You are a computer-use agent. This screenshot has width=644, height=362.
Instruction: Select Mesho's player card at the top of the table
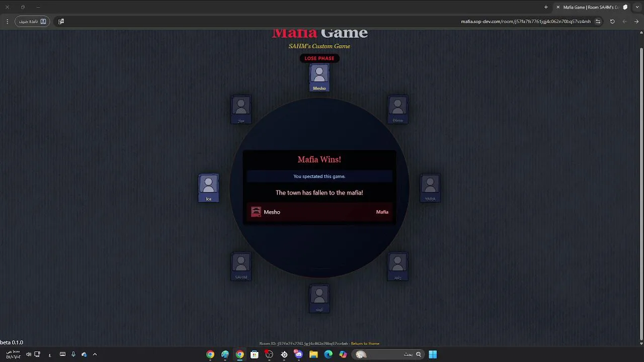tap(319, 78)
